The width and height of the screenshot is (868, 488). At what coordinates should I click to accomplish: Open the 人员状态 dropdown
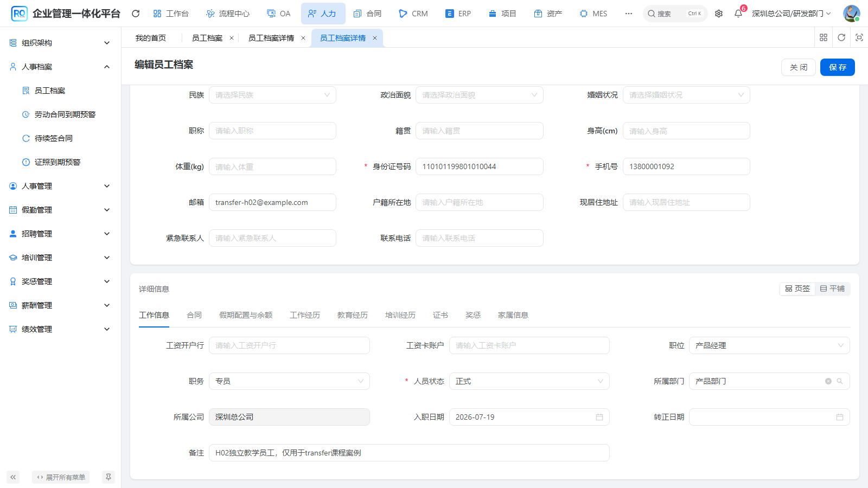click(x=529, y=381)
